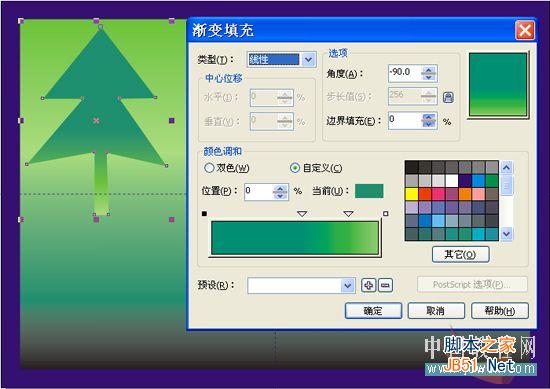Image resolution: width=550 pixels, height=389 pixels.
Task: Pick the dark purple swatch in palette
Action: [465, 181]
